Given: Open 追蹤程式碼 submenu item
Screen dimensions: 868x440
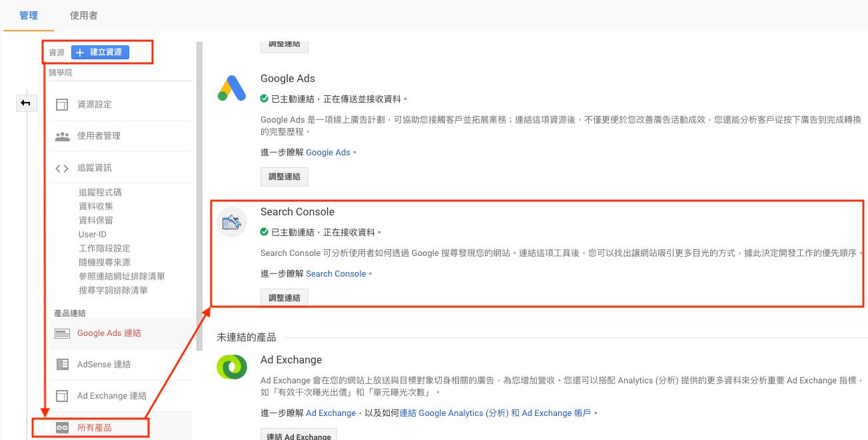Looking at the screenshot, I should (x=100, y=192).
